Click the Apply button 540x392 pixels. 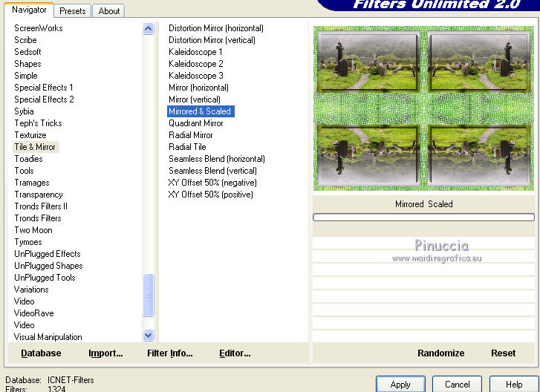coord(400,384)
